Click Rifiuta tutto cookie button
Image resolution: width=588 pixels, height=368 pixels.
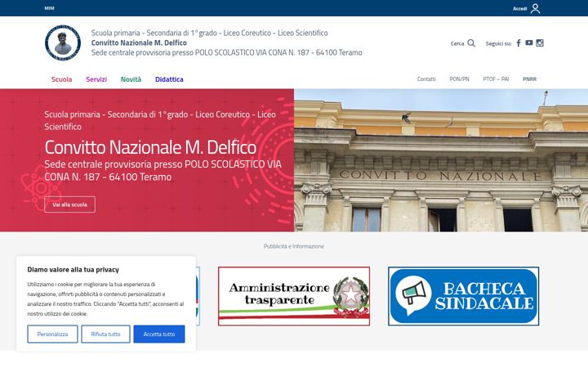105,334
